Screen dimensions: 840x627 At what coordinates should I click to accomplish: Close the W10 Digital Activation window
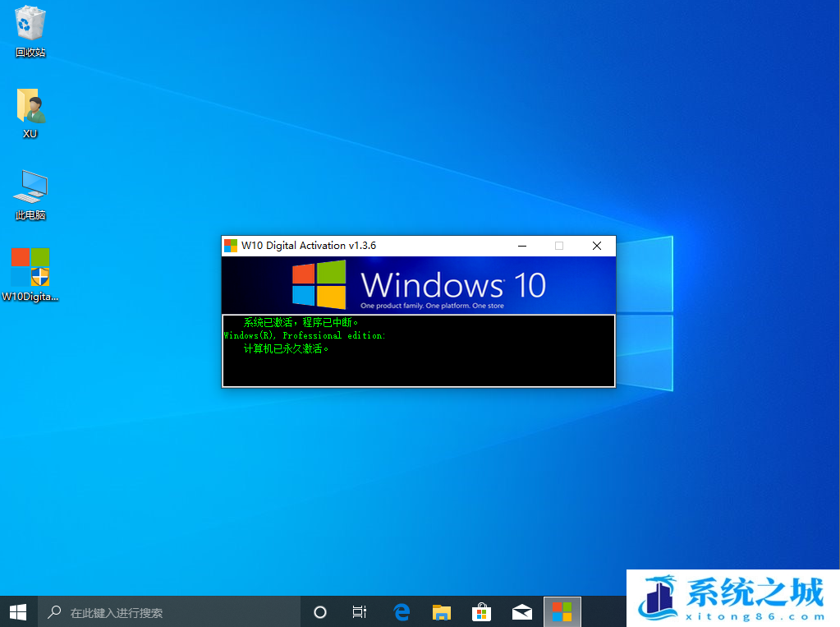point(597,246)
